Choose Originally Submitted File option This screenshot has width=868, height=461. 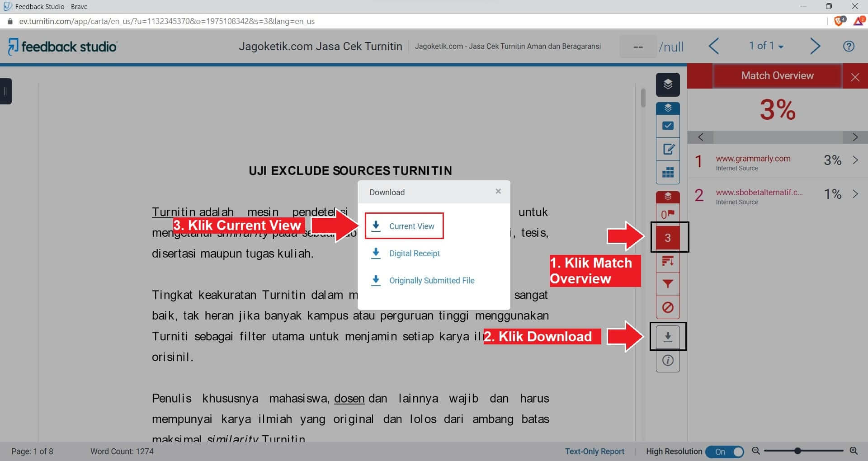coord(431,280)
